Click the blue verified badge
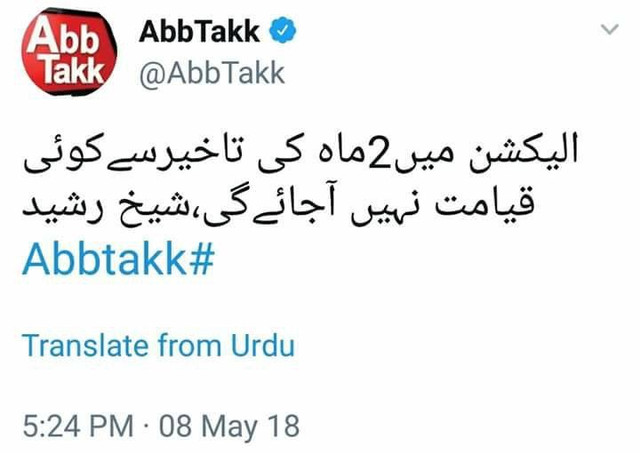 coord(283,30)
